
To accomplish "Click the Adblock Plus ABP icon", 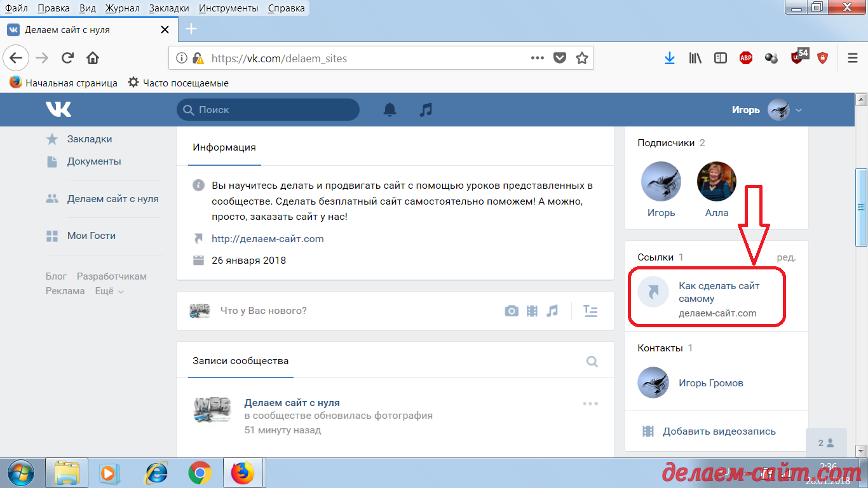I will pos(746,58).
